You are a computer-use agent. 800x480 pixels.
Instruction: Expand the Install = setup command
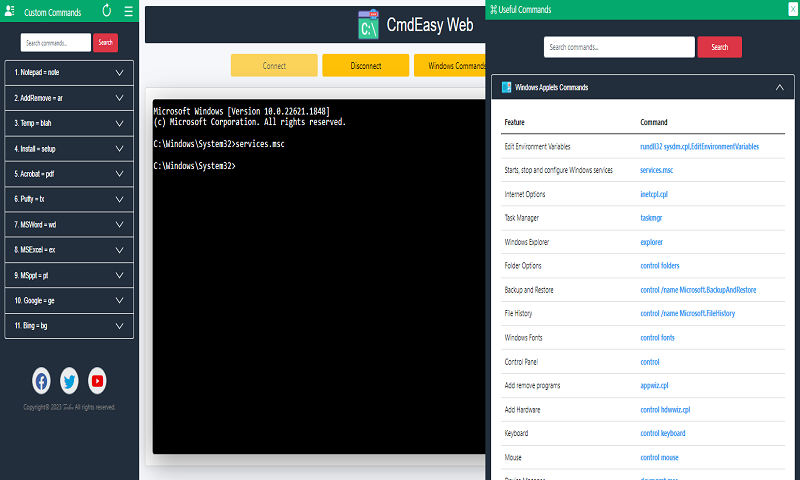tap(69, 148)
